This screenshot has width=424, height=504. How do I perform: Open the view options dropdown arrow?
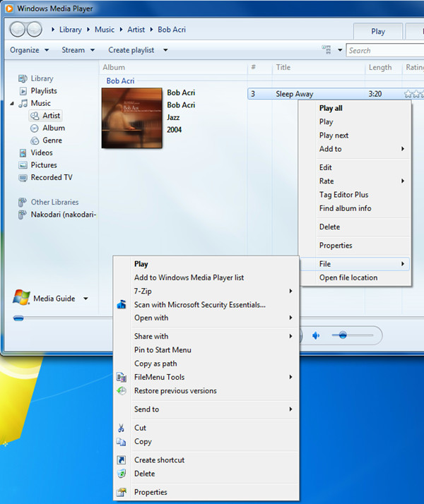pyautogui.click(x=340, y=50)
